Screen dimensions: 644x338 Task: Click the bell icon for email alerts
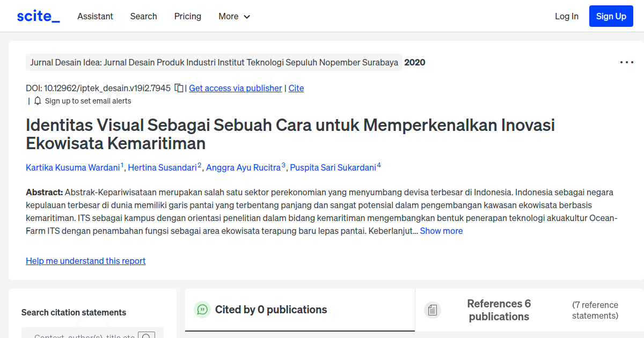click(37, 101)
